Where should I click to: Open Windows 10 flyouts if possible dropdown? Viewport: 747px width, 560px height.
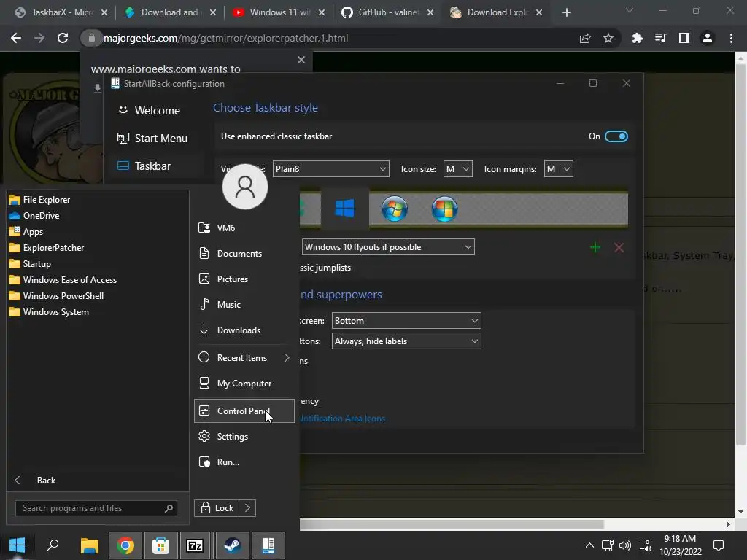(388, 247)
